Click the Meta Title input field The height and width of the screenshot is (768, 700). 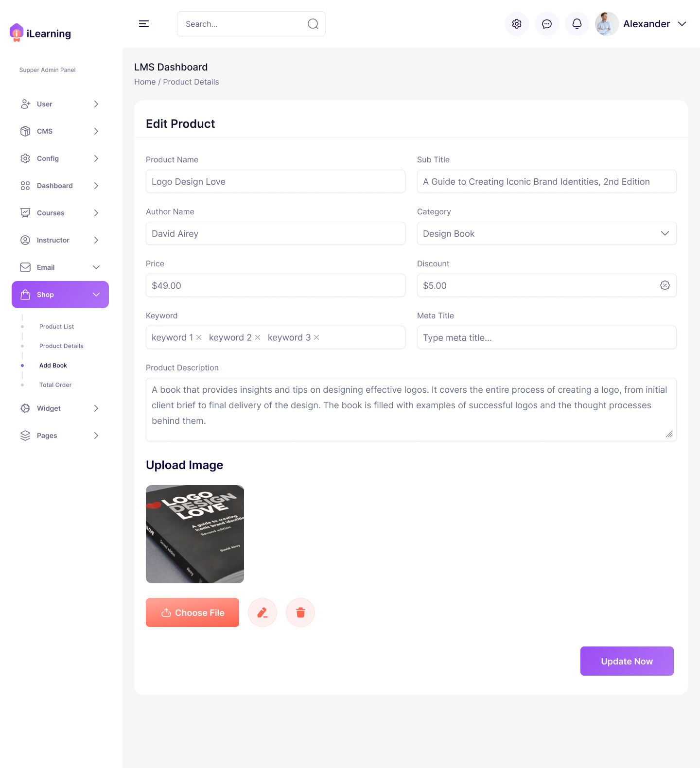point(546,338)
